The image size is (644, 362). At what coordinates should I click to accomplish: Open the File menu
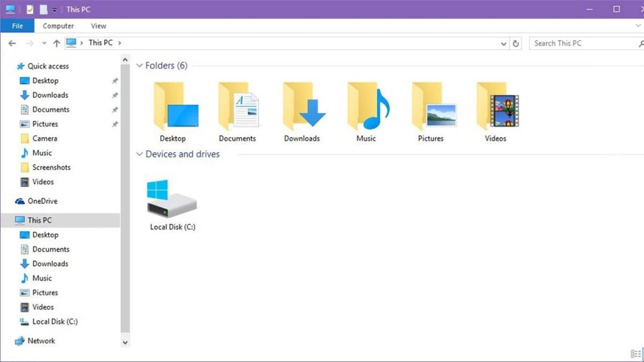coord(17,25)
